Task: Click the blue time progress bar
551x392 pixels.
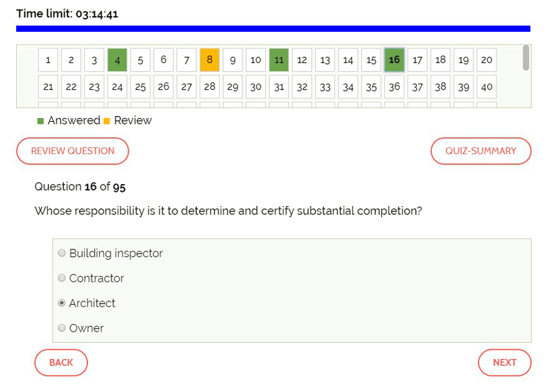Action: pyautogui.click(x=273, y=29)
